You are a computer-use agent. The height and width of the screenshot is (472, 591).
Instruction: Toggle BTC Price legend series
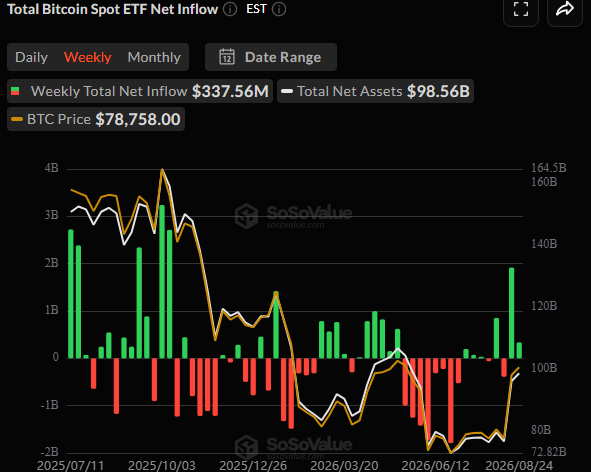pos(96,119)
